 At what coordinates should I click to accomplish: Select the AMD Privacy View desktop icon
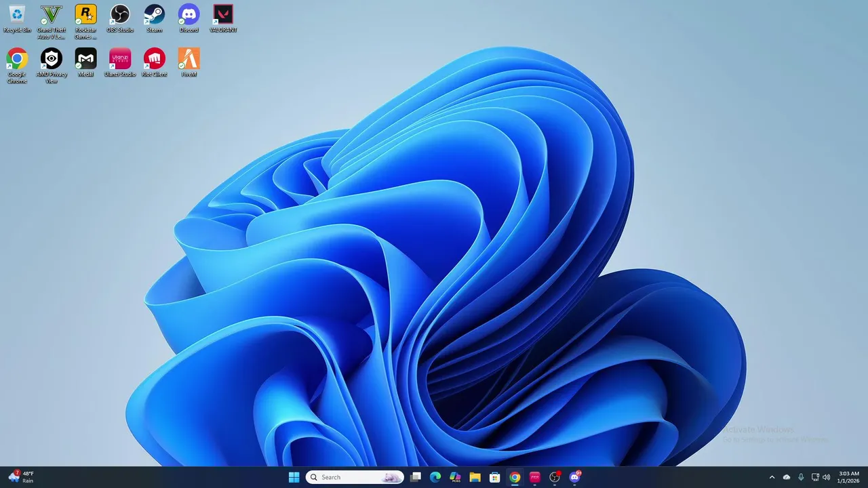[x=52, y=66]
